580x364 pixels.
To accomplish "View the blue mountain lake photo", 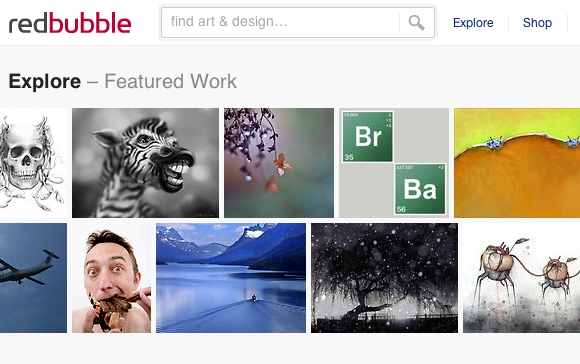I will click(231, 278).
